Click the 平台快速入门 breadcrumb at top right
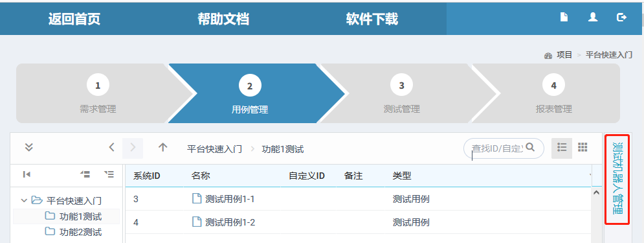The image size is (644, 243). coord(608,55)
